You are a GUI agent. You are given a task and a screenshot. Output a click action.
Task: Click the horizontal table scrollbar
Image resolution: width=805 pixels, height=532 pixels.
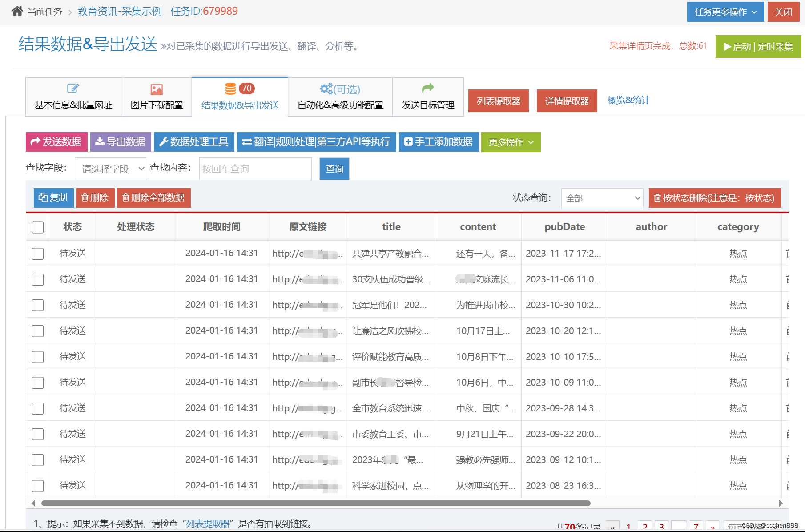tap(316, 503)
